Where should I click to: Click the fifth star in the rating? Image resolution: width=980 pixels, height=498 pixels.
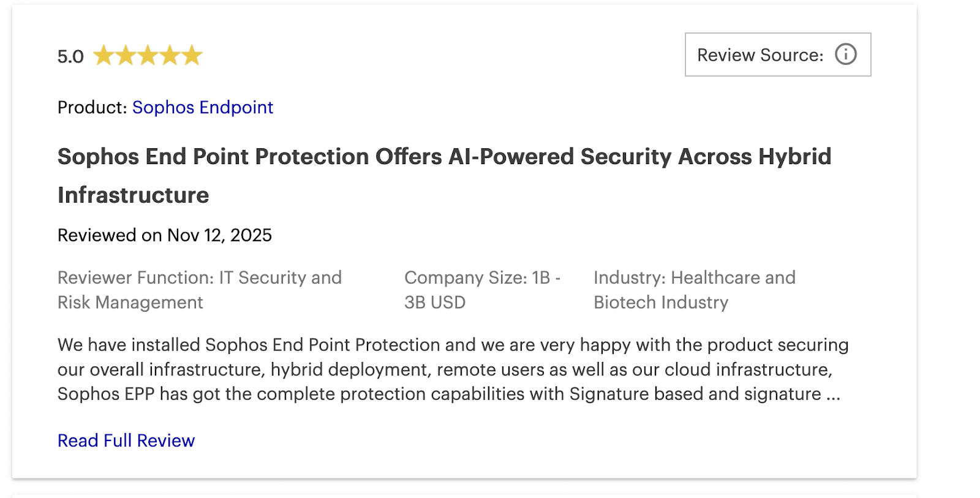tap(192, 55)
